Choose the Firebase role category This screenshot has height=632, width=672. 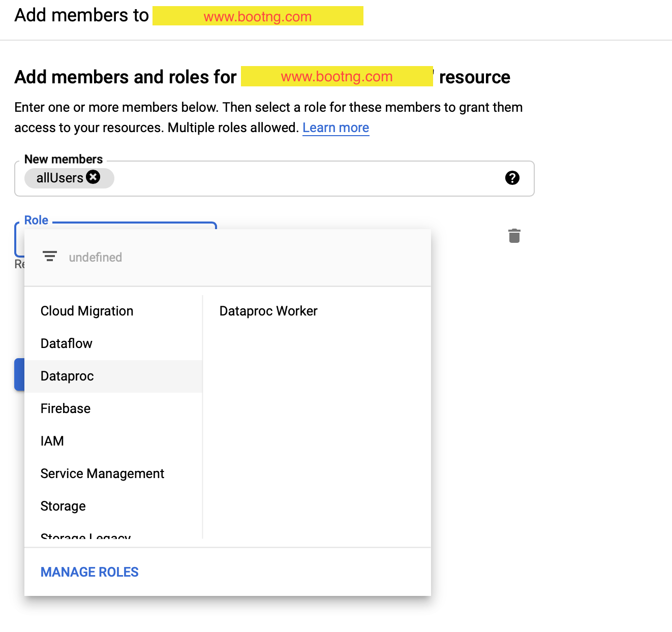tap(65, 408)
